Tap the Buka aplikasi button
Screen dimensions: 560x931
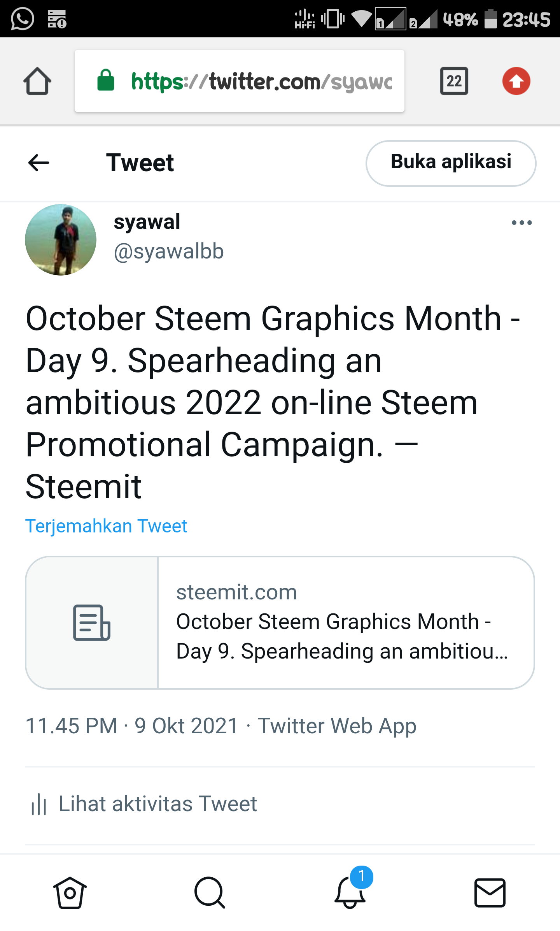(x=451, y=163)
